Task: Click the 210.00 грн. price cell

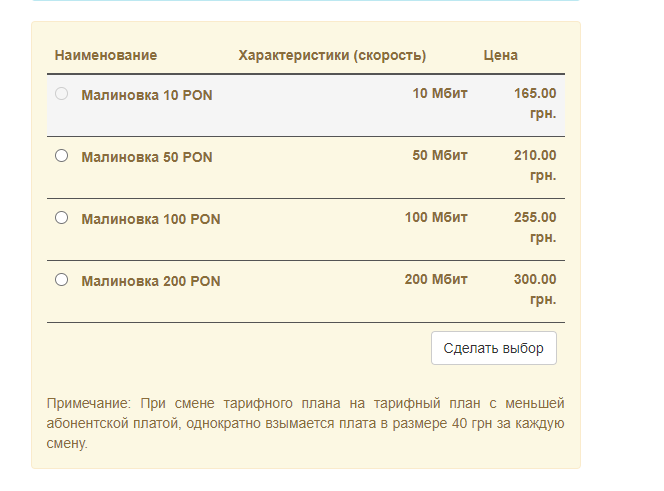Action: (x=535, y=165)
